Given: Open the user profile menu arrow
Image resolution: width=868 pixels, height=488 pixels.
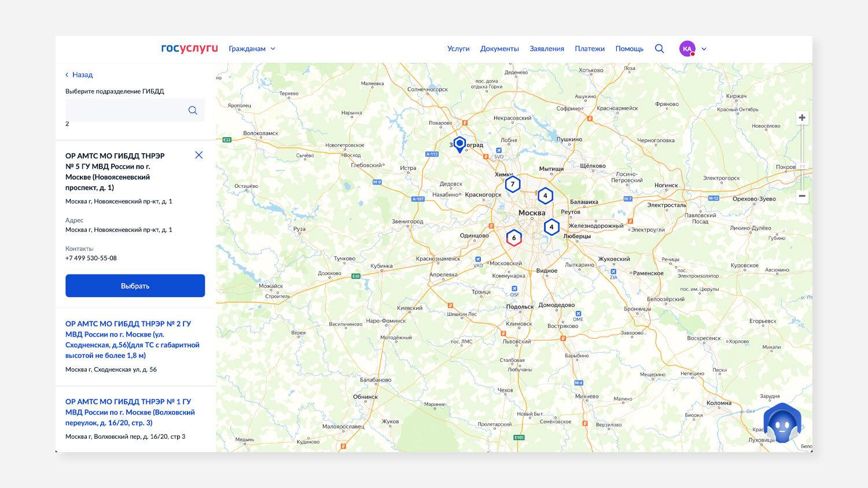Looking at the screenshot, I should click(x=704, y=49).
